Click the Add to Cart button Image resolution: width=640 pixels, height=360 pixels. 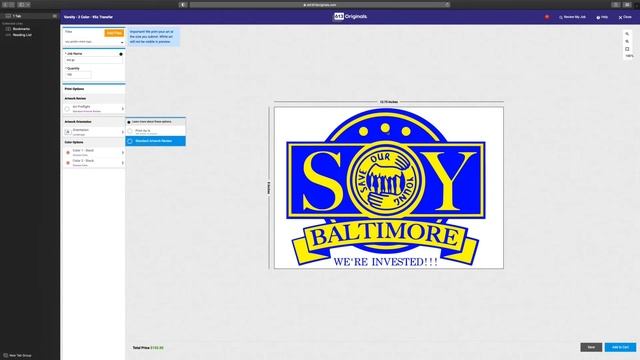(x=620, y=347)
